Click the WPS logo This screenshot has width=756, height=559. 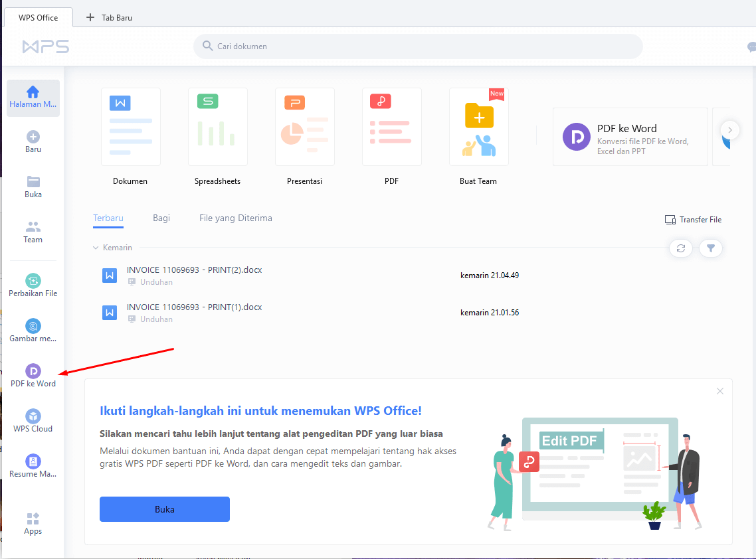click(x=45, y=46)
